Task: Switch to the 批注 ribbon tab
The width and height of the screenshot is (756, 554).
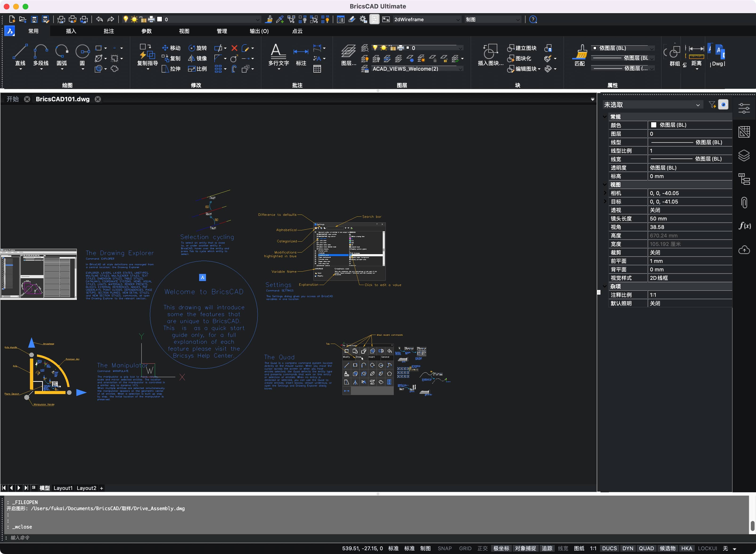Action: click(108, 31)
